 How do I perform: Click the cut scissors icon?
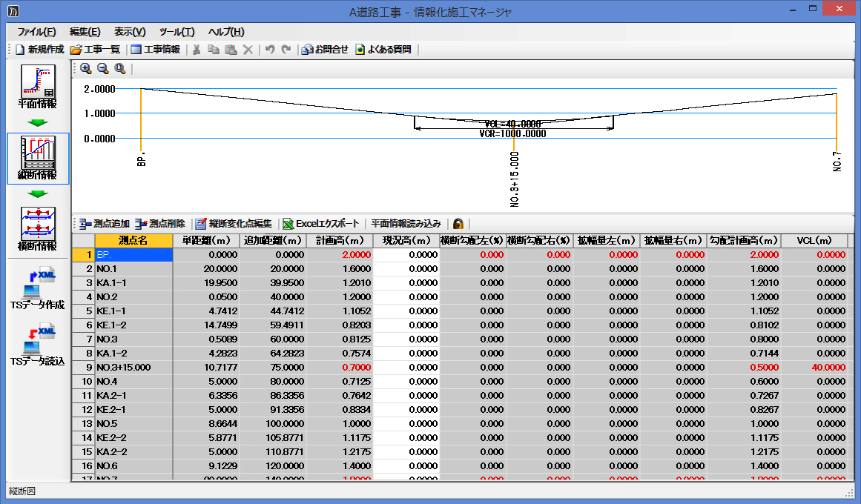pyautogui.click(x=196, y=50)
